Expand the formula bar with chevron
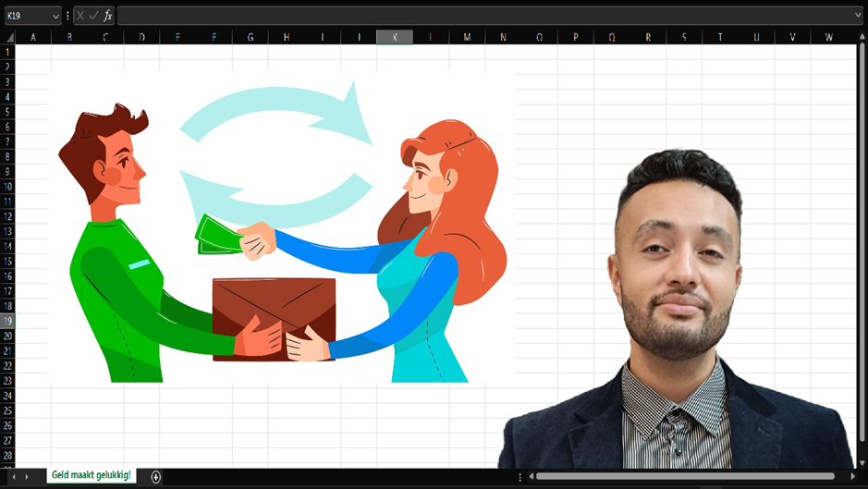868x489 pixels. (x=858, y=16)
